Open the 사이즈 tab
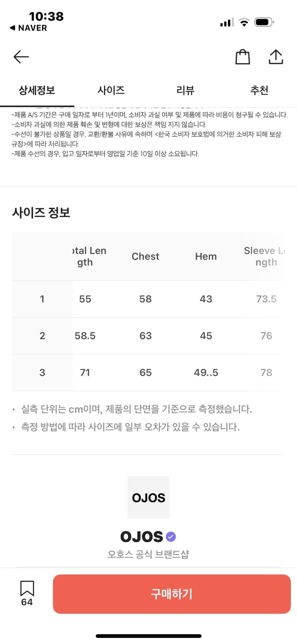Image resolution: width=297 pixels, height=644 pixels. 111,91
